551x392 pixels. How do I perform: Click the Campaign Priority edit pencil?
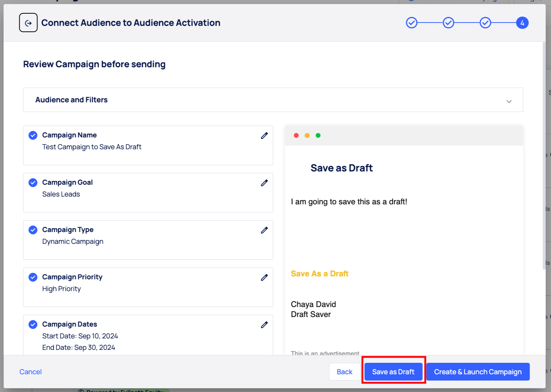[264, 277]
